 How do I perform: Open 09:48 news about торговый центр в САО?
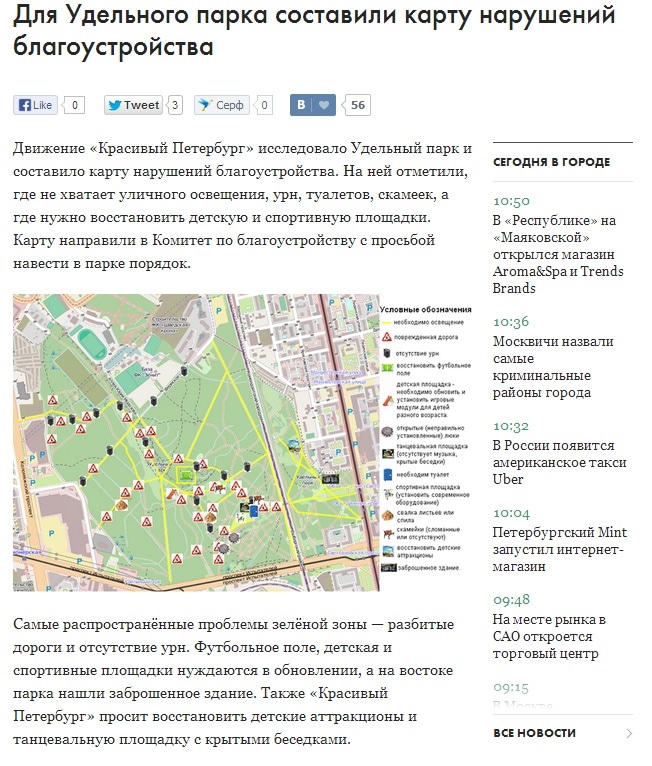point(556,636)
